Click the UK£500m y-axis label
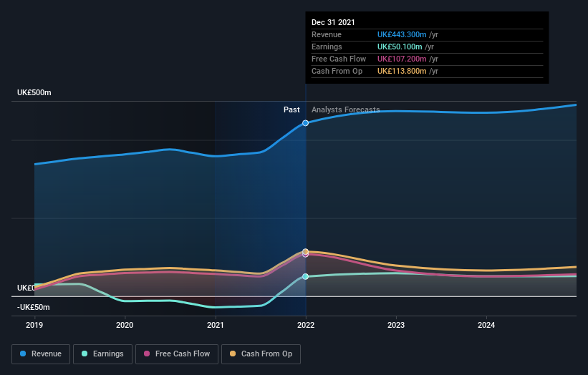Viewport: 588px width, 375px height. [34, 92]
